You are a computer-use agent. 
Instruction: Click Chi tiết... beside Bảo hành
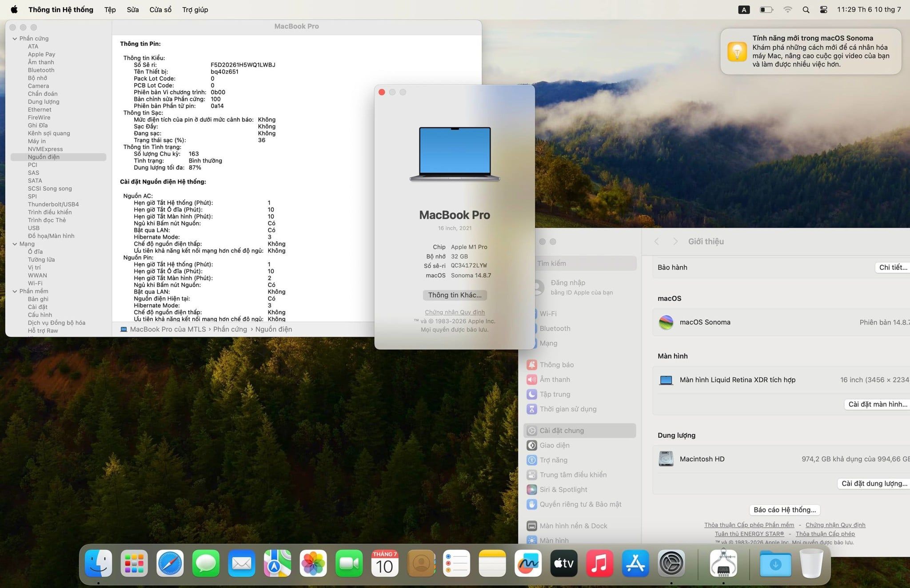pyautogui.click(x=892, y=267)
